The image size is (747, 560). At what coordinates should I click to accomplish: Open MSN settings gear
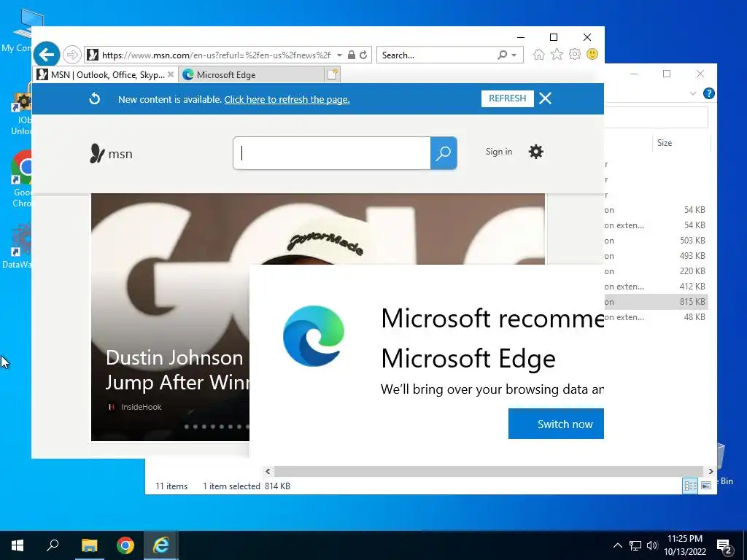point(536,152)
